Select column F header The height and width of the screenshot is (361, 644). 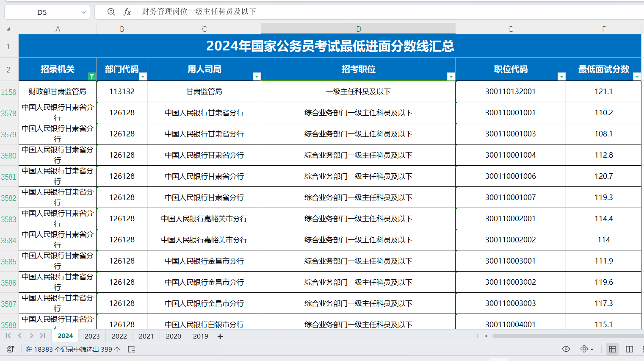(x=603, y=29)
